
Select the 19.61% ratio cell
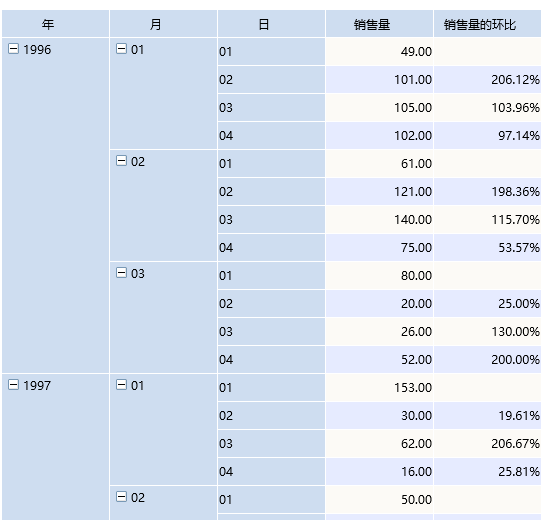pyautogui.click(x=488, y=416)
